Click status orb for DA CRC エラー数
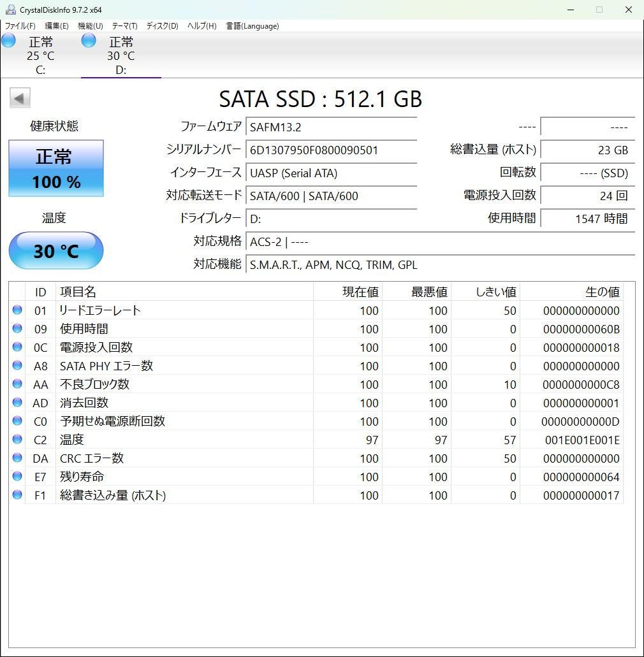The height and width of the screenshot is (657, 644). click(x=17, y=458)
